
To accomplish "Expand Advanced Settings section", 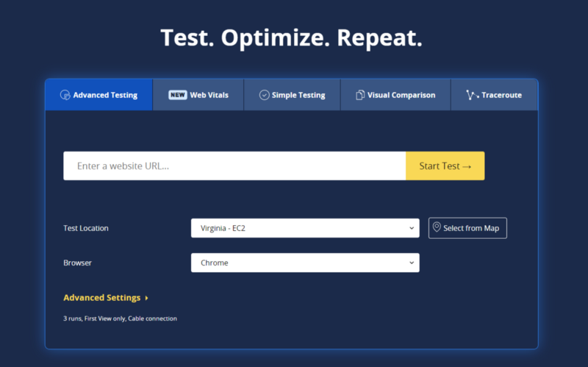I will [x=102, y=298].
